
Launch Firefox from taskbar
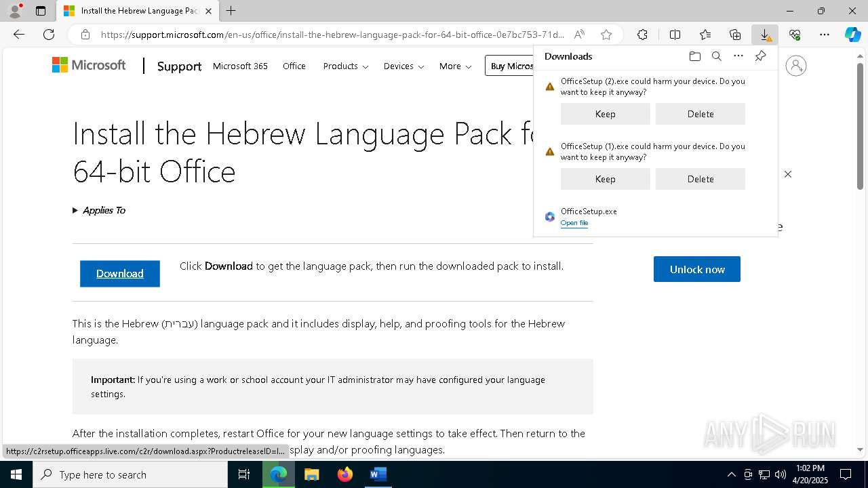(344, 474)
